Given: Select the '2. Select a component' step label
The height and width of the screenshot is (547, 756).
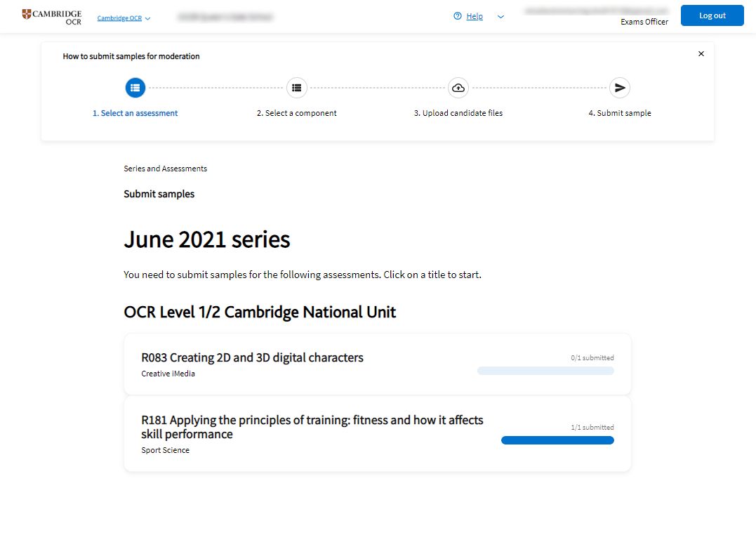Looking at the screenshot, I should click(297, 113).
